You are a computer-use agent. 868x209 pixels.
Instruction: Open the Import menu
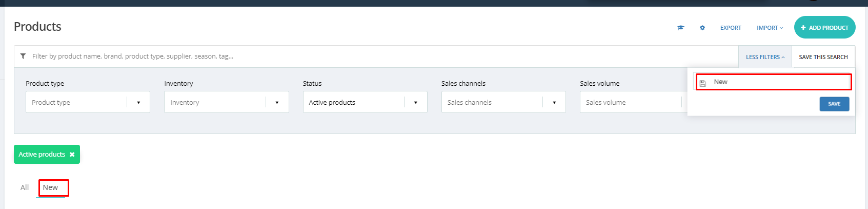770,28
